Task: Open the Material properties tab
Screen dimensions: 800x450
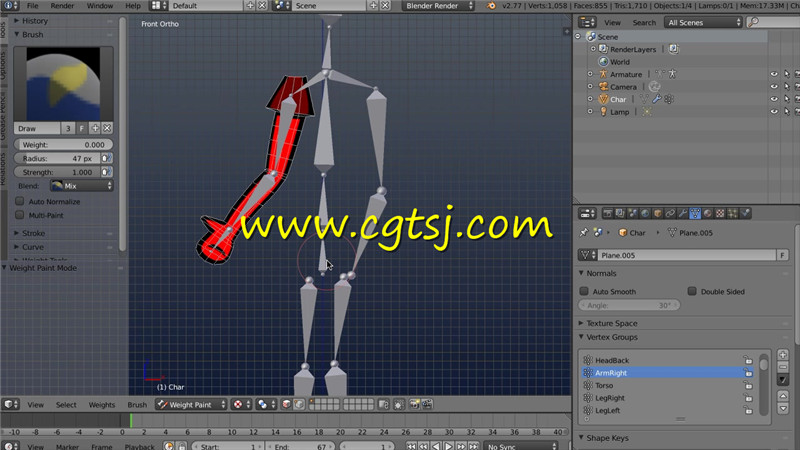Action: tap(708, 213)
